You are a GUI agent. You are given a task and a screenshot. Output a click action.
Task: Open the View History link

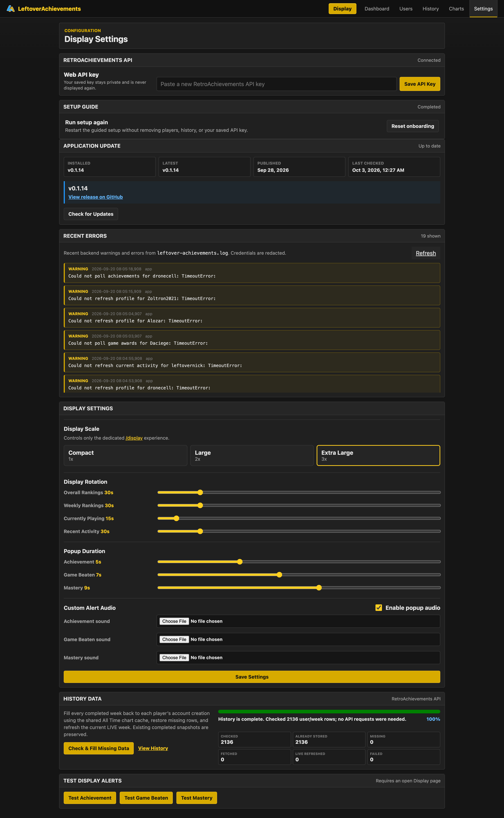153,748
